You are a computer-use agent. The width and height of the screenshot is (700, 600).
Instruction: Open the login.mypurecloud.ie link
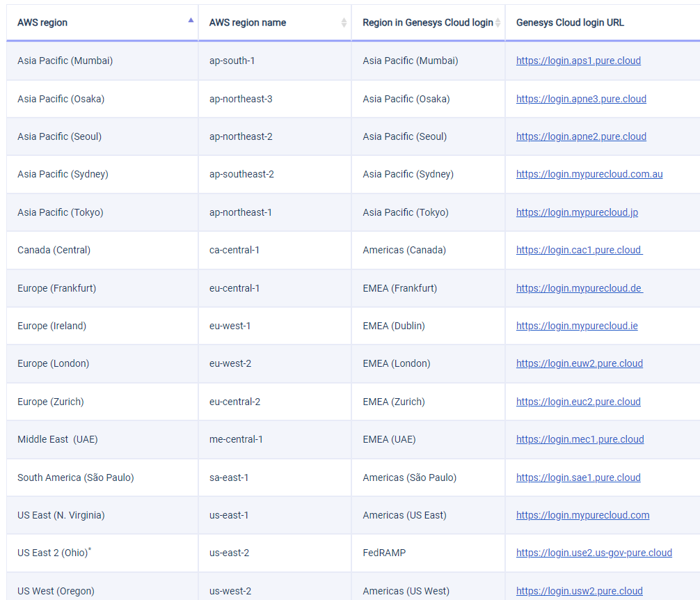click(x=577, y=326)
